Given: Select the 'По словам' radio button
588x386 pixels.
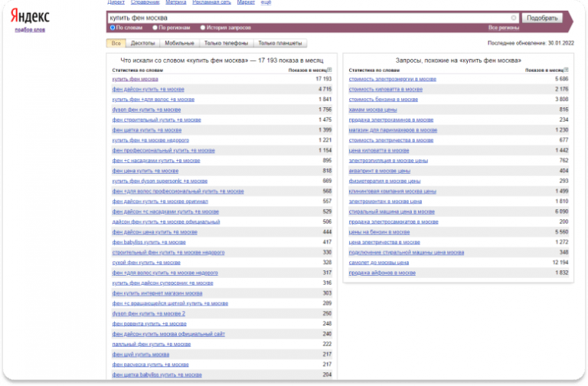Looking at the screenshot, I should (113, 28).
